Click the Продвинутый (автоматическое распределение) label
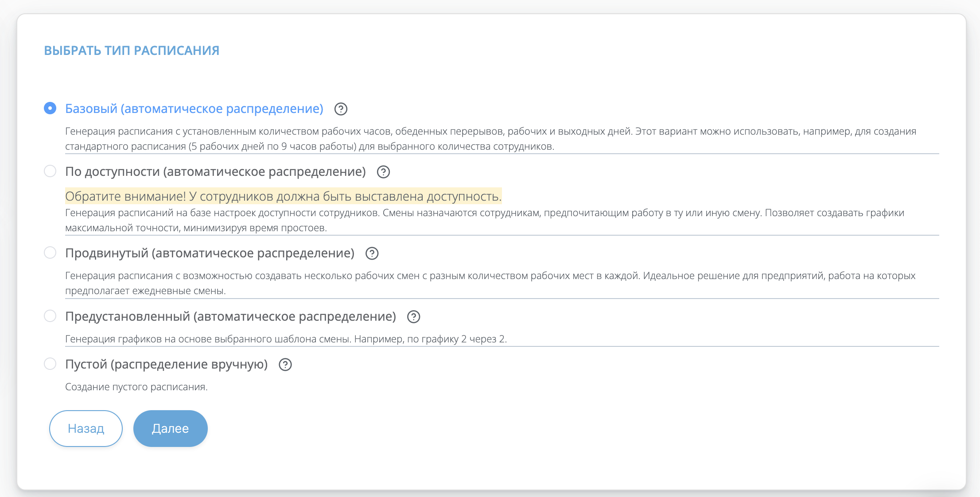This screenshot has height=497, width=980. coord(210,253)
